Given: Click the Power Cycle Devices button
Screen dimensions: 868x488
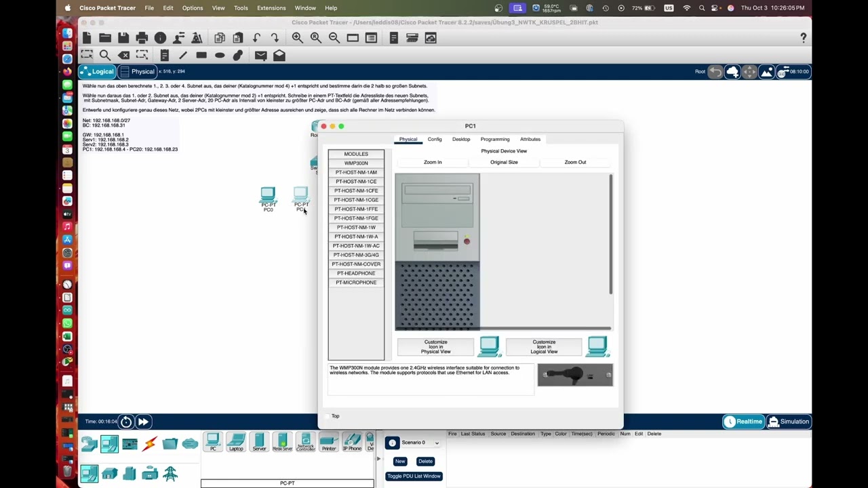Looking at the screenshot, I should click(126, 422).
